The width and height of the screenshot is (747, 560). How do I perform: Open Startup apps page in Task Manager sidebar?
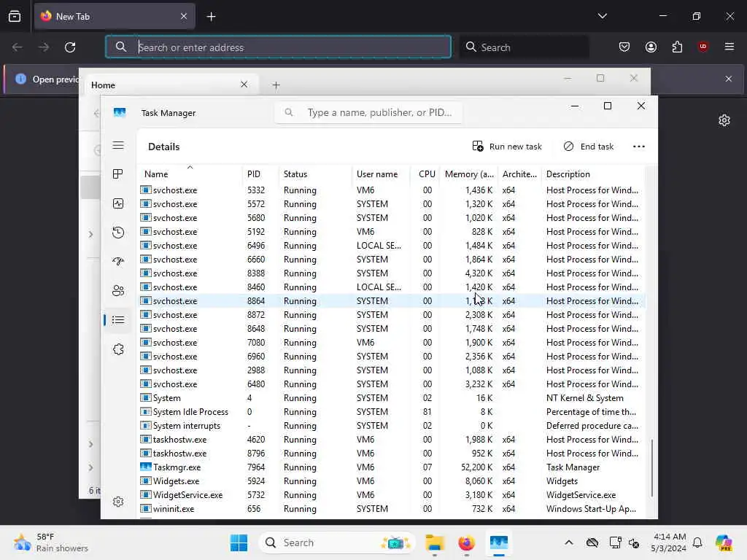point(118,262)
